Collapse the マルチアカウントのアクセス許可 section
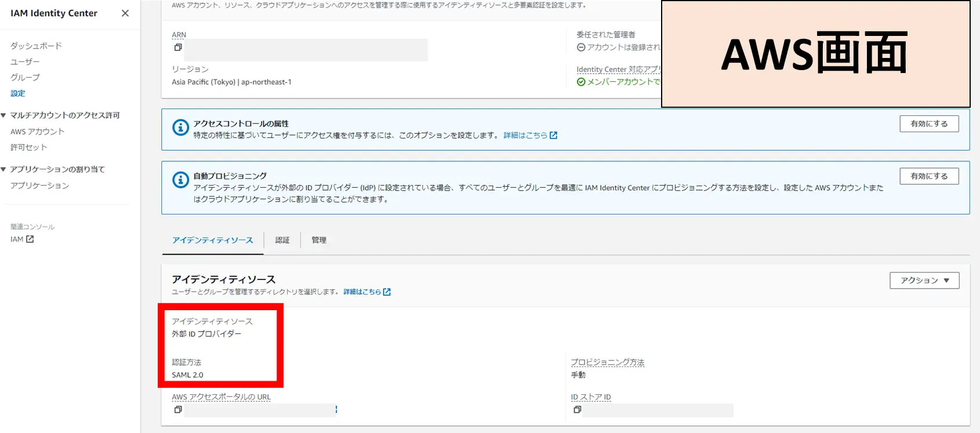Screen dimensions: 980x433 3,115
